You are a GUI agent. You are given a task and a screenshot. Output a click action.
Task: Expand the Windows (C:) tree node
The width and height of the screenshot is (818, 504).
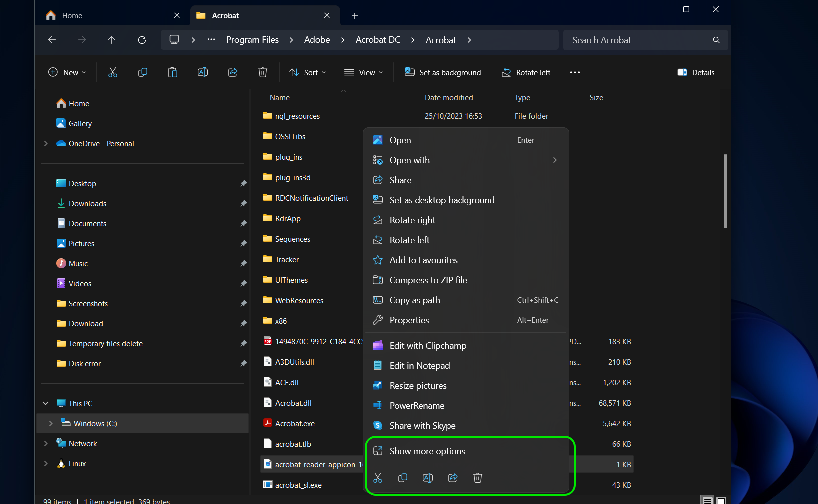[51, 423]
